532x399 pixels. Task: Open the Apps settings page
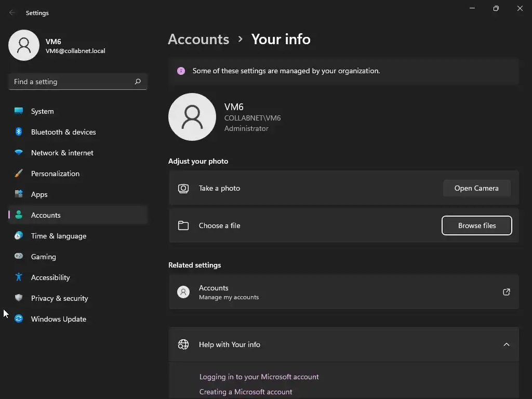pos(39,194)
